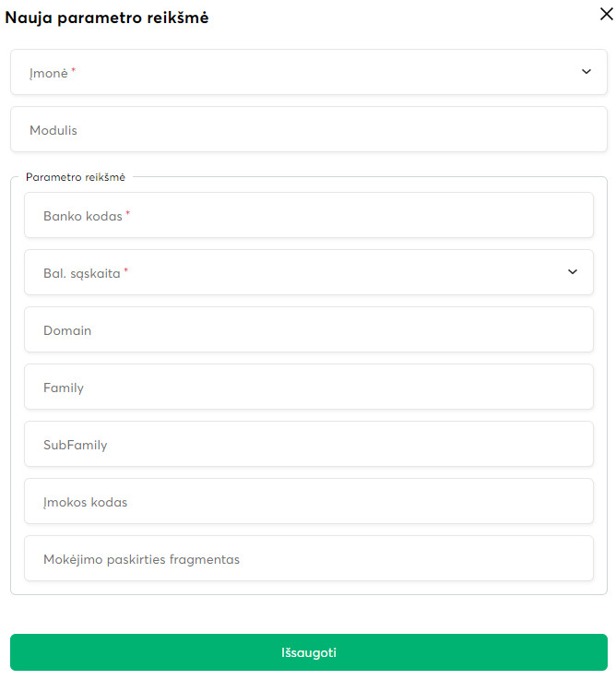Click the Įmonė label text

pos(48,72)
